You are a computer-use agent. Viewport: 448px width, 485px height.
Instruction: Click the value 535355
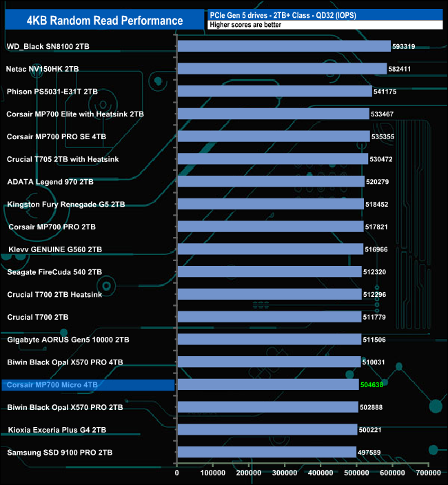point(383,136)
